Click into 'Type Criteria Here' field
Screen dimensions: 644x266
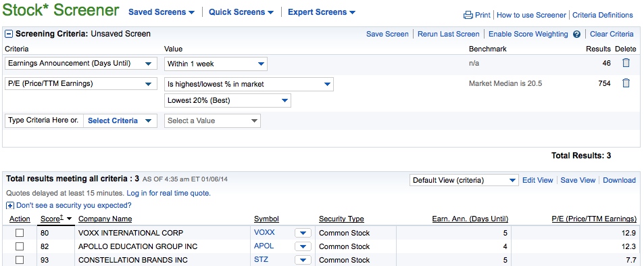tap(44, 120)
